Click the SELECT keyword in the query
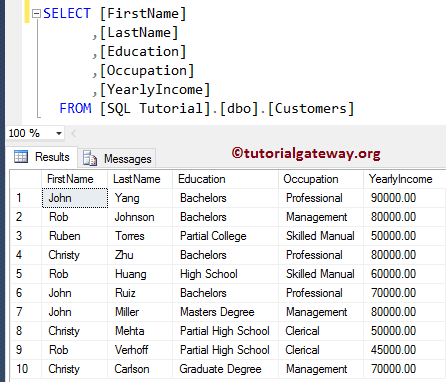The width and height of the screenshot is (446, 382). [67, 14]
